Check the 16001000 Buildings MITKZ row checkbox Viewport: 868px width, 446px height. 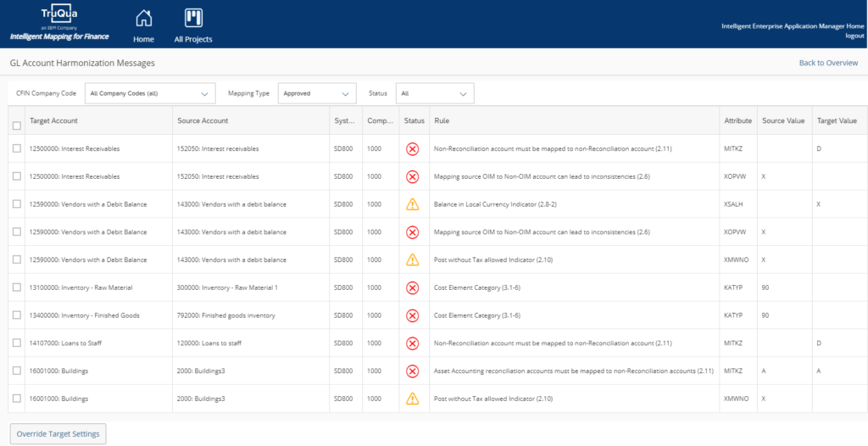(17, 370)
